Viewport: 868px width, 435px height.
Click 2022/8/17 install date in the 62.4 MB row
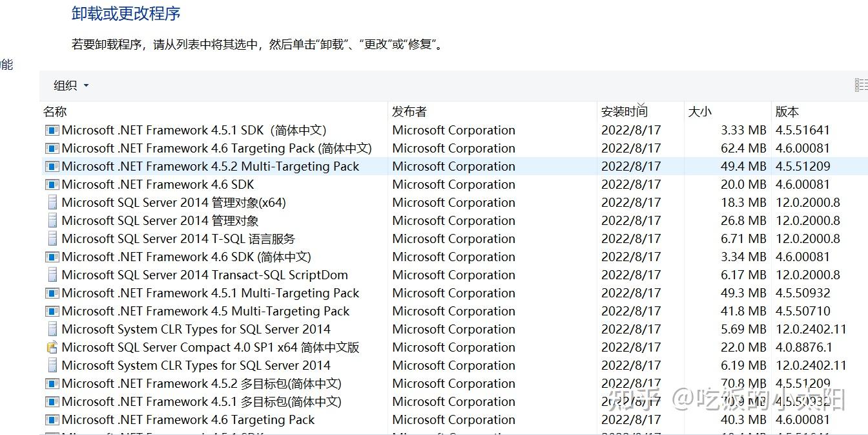tap(631, 148)
